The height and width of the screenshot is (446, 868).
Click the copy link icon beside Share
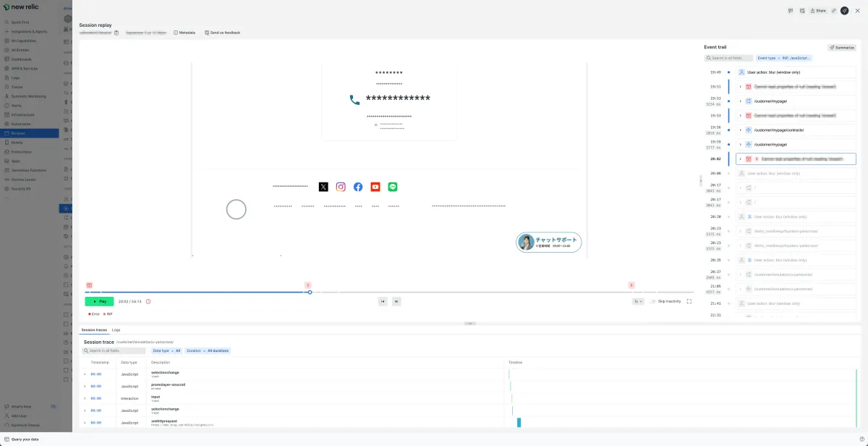833,11
